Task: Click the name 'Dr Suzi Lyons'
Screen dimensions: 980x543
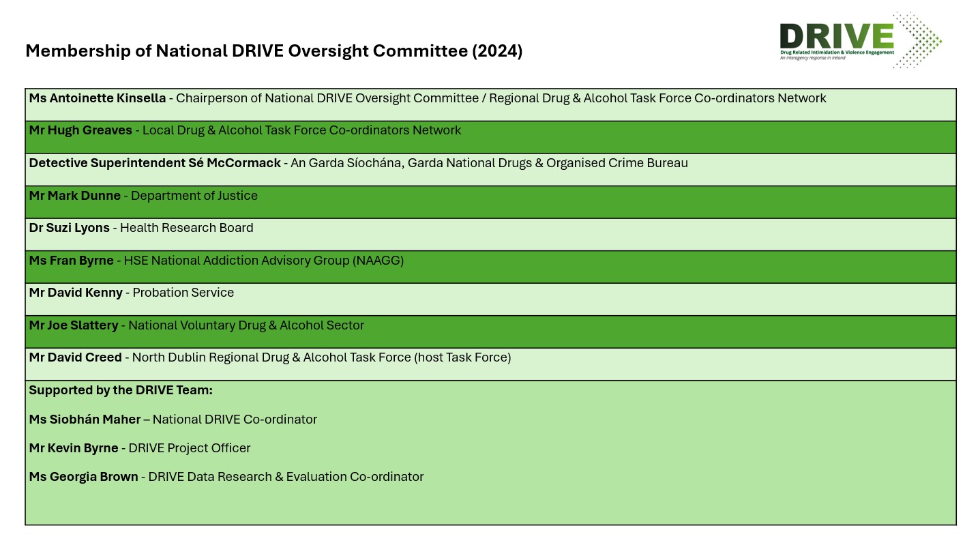Action: (x=70, y=228)
